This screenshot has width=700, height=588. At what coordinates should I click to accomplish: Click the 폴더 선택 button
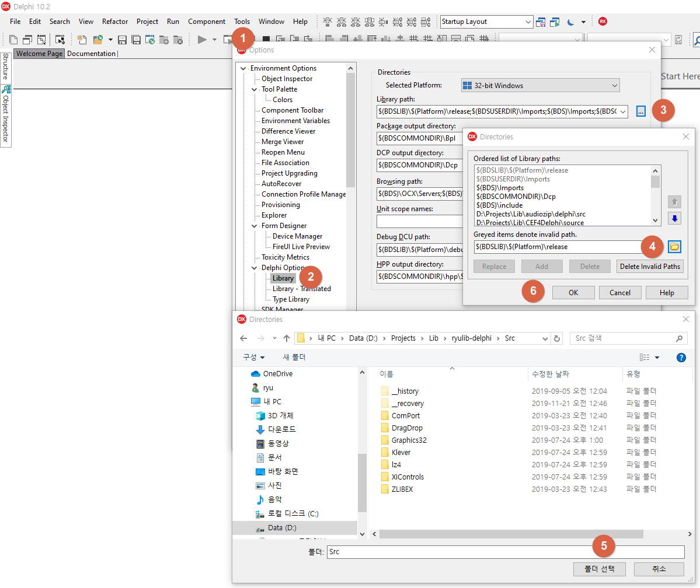tap(600, 569)
